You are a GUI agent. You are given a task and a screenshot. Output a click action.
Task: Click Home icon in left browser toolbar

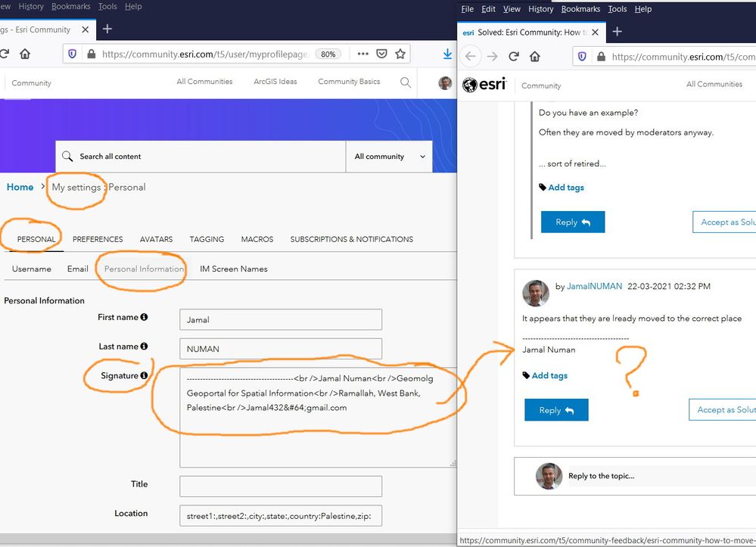[25, 54]
